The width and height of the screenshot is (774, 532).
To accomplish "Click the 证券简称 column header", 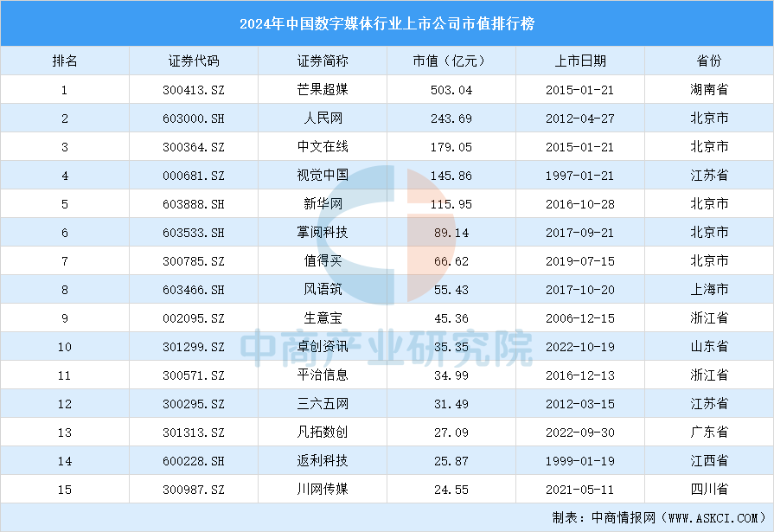I will (x=323, y=61).
